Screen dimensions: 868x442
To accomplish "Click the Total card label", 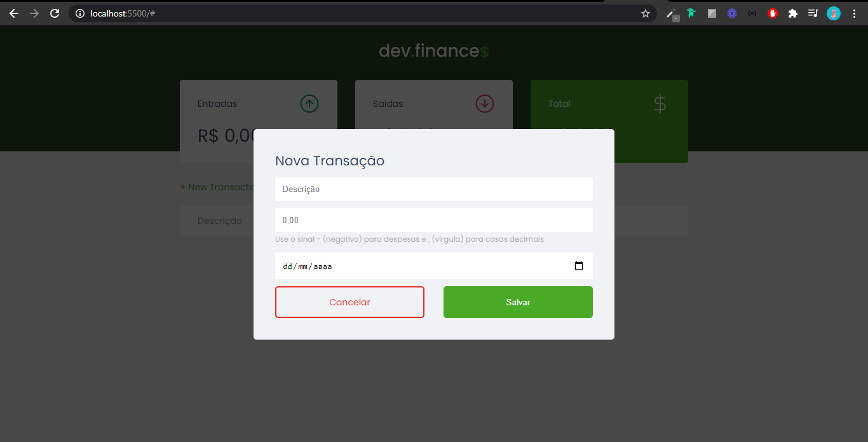I will (x=559, y=104).
